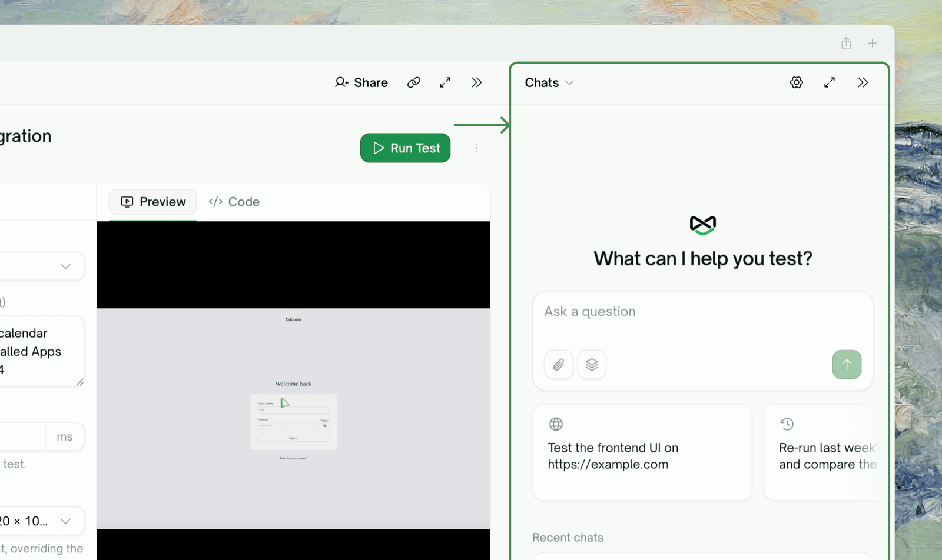Expand the Chats panel to fullscreen
The image size is (942, 560).
tap(830, 82)
